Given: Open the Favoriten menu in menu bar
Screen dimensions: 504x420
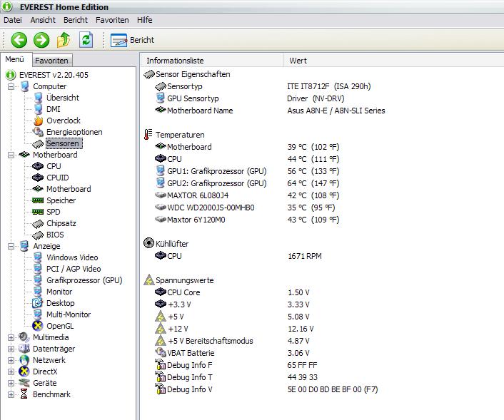Looking at the screenshot, I should pyautogui.click(x=112, y=20).
